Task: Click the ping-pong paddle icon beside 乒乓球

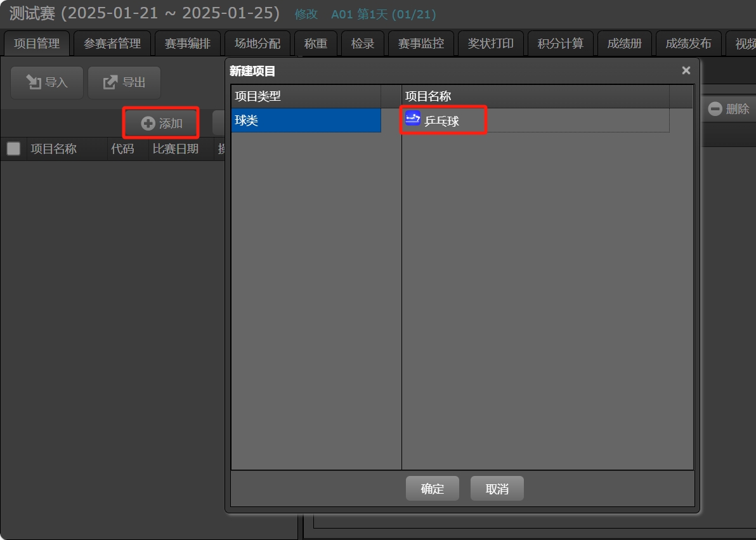Action: point(412,118)
